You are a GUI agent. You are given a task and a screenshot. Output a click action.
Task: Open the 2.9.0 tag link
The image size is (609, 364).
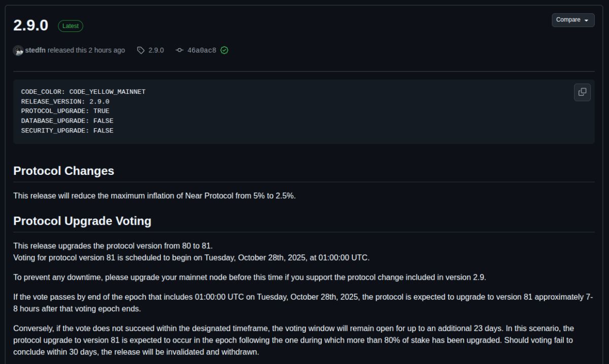click(x=156, y=50)
